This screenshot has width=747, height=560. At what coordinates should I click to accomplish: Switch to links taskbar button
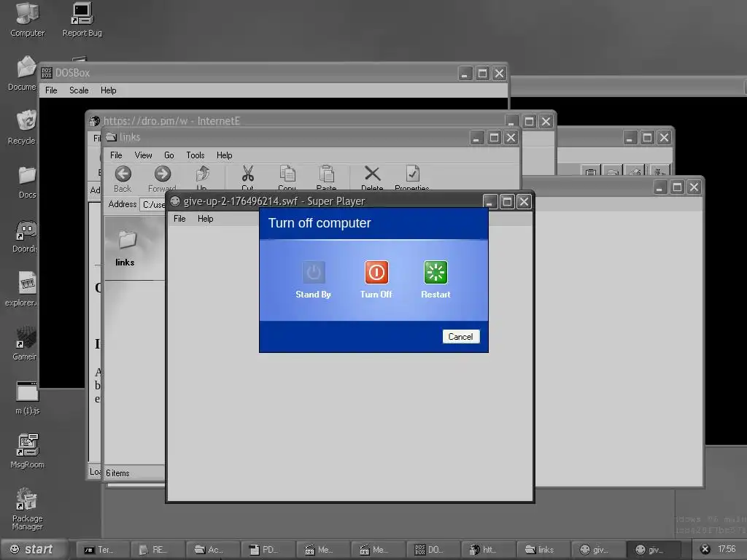(x=542, y=550)
